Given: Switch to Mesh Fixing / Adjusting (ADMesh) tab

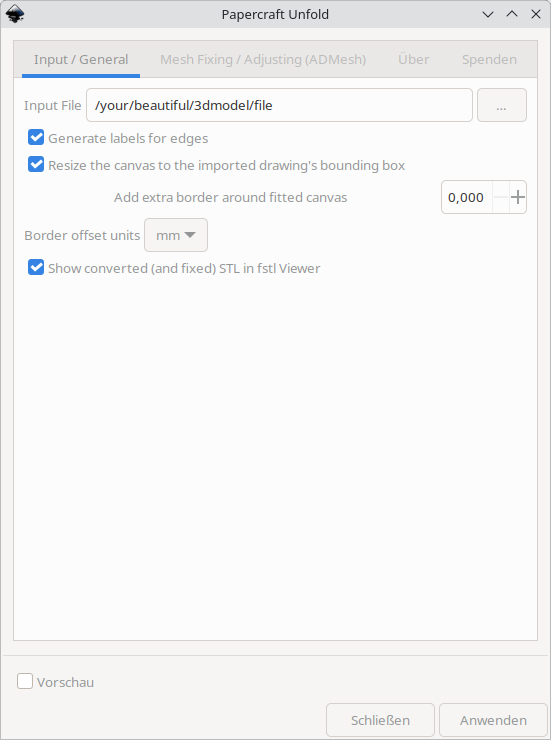Looking at the screenshot, I should point(263,59).
